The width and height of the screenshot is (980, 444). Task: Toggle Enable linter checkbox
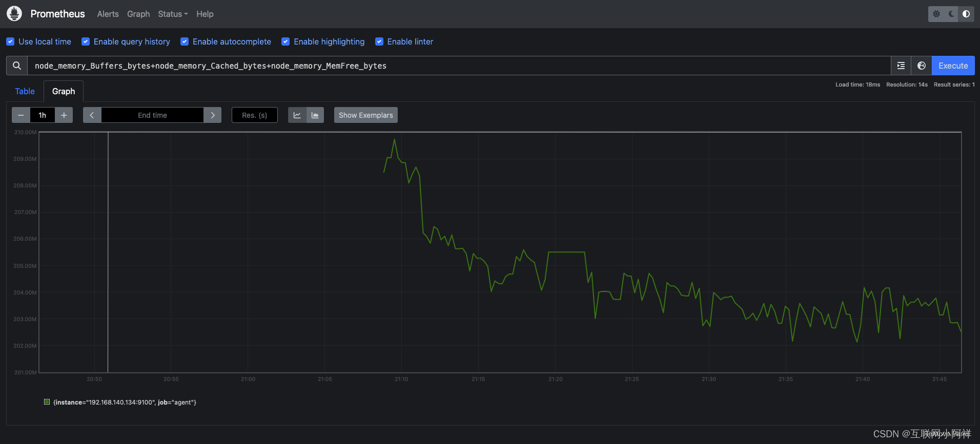coord(379,41)
